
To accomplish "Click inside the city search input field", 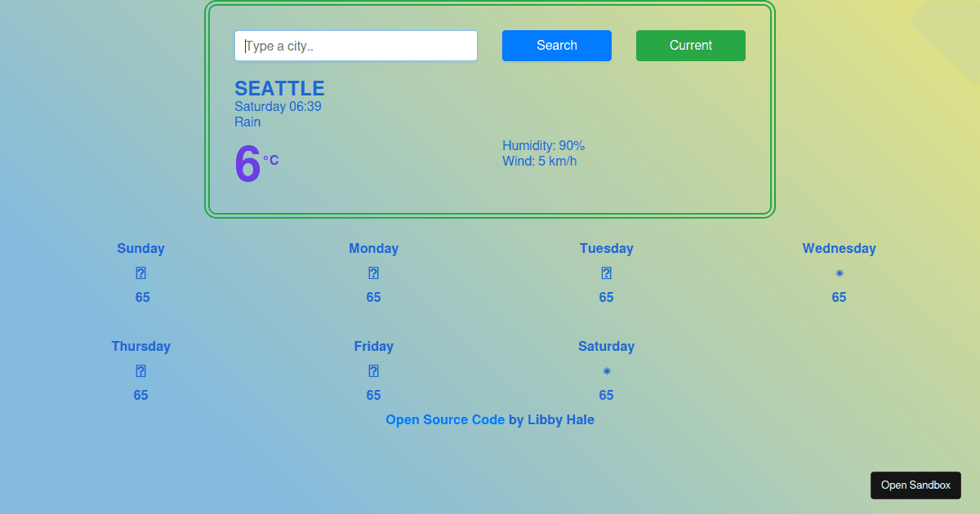I will tap(355, 46).
